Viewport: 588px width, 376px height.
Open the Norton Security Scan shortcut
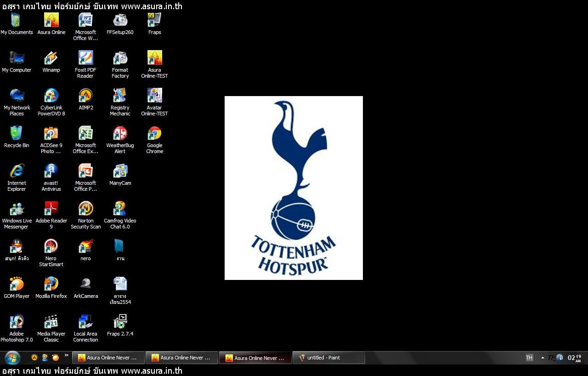coord(85,215)
